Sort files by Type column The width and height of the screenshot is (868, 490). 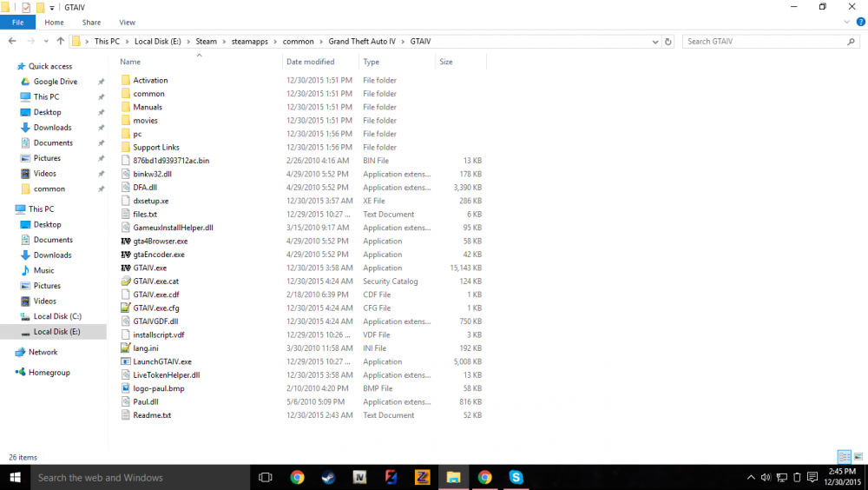pyautogui.click(x=371, y=62)
